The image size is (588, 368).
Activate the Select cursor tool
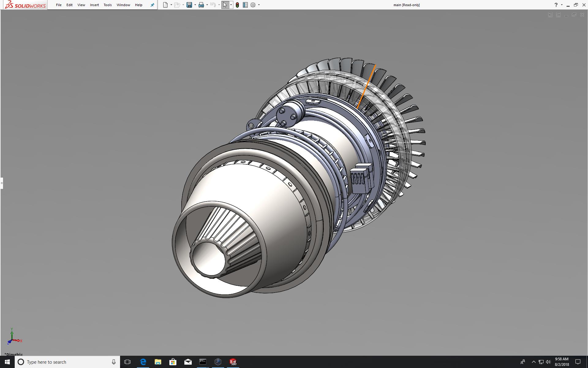click(x=225, y=5)
